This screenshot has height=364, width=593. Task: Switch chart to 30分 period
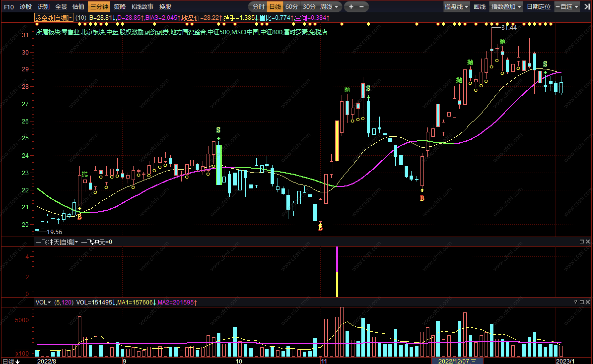(x=309, y=7)
